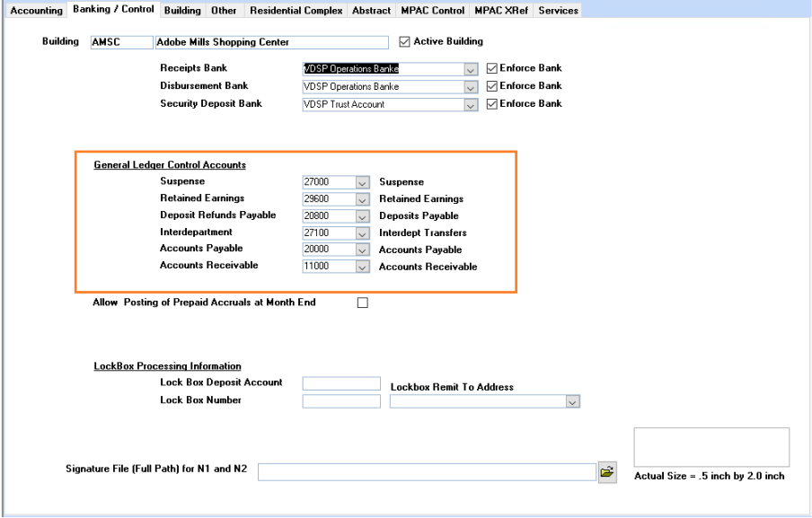The width and height of the screenshot is (812, 518).
Task: Click the signature preview box
Action: [x=711, y=447]
